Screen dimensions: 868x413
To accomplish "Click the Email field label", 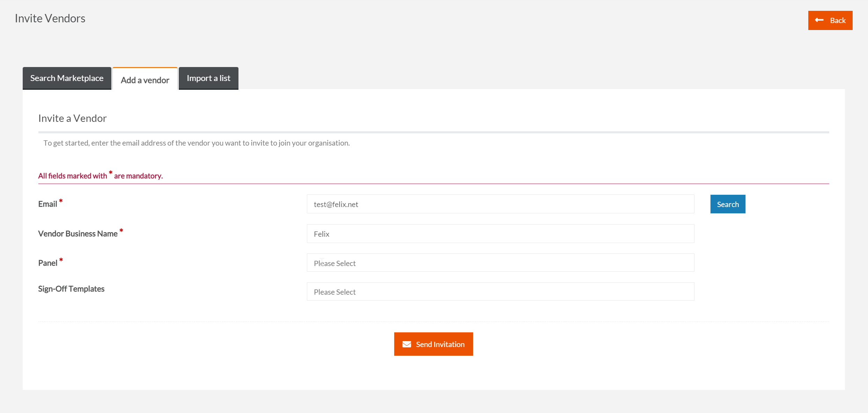I will point(47,204).
